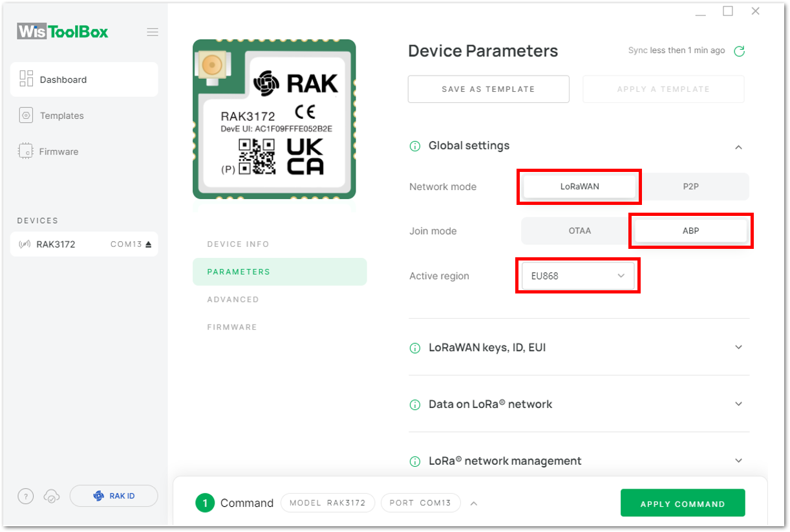Click the Dashboard grid icon
The image size is (790, 532).
tap(27, 79)
